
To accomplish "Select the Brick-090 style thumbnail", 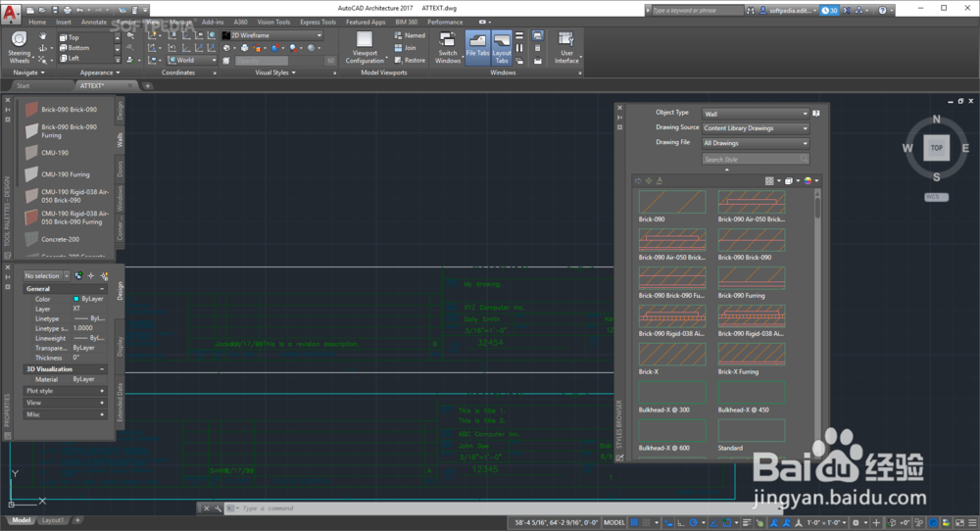I will (x=672, y=203).
